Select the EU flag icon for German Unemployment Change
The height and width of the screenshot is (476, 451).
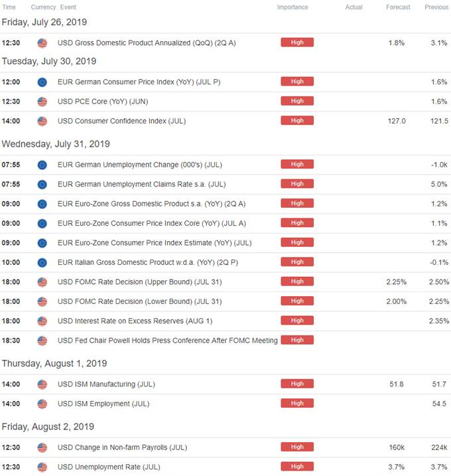tap(42, 165)
